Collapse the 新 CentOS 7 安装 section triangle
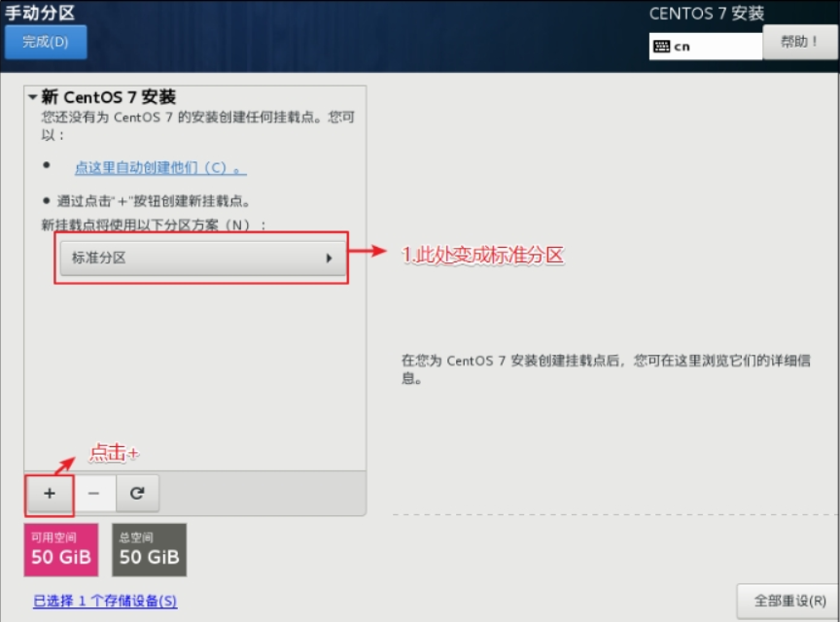 click(33, 97)
